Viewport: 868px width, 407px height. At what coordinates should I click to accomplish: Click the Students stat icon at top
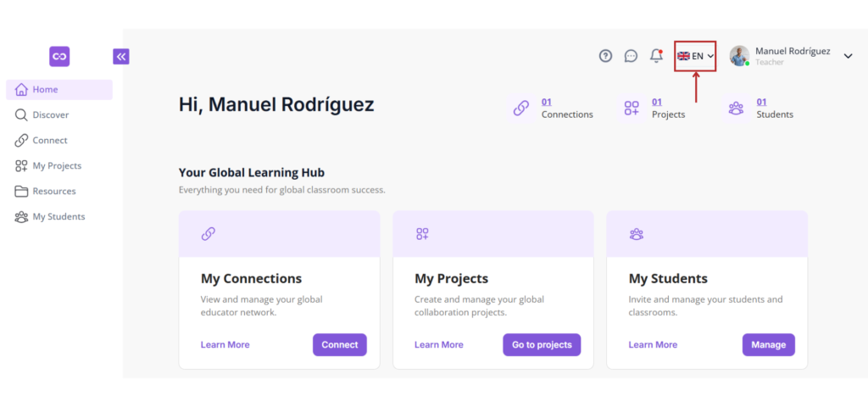tap(736, 108)
